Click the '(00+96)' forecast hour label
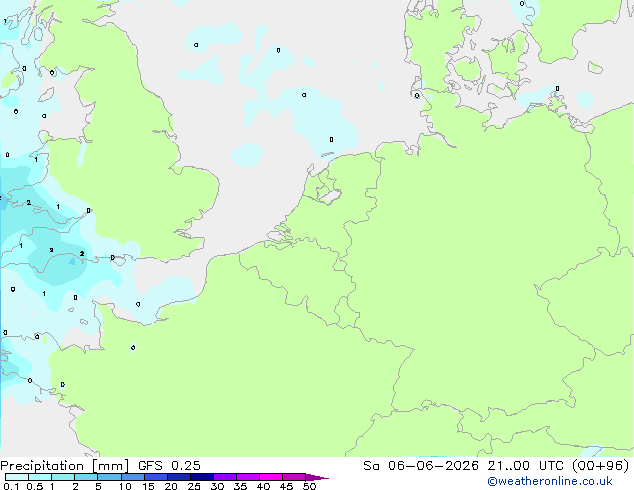Viewport: 634px width, 490px height. [x=600, y=466]
